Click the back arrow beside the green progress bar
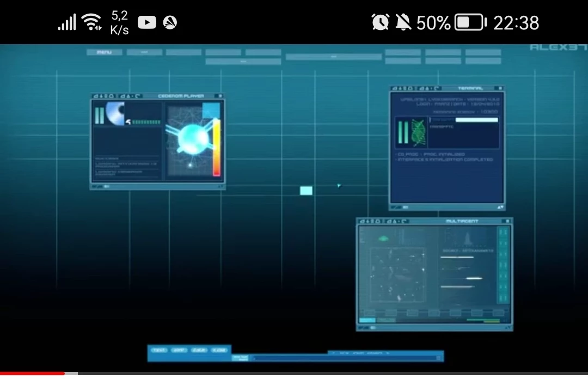The image size is (588, 379). (128, 121)
